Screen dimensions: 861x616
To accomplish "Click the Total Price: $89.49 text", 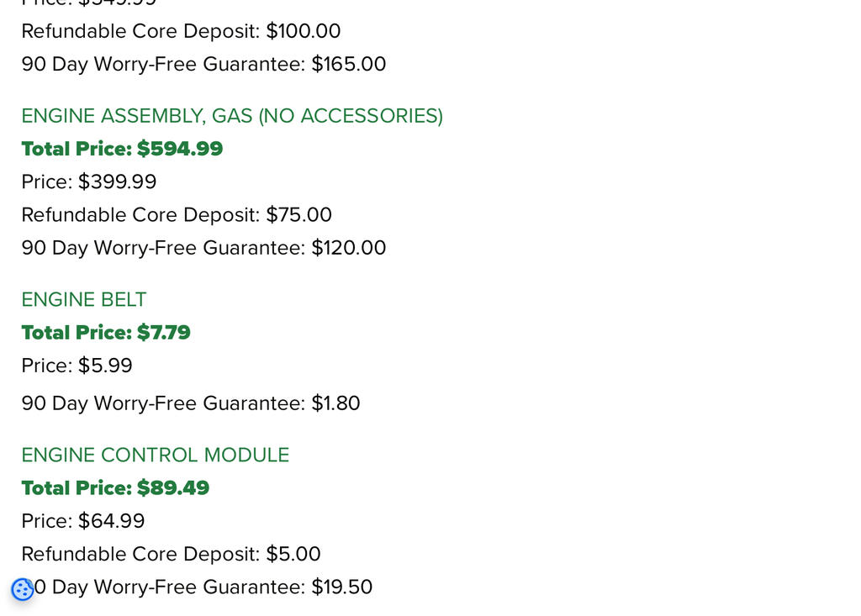I will [115, 488].
